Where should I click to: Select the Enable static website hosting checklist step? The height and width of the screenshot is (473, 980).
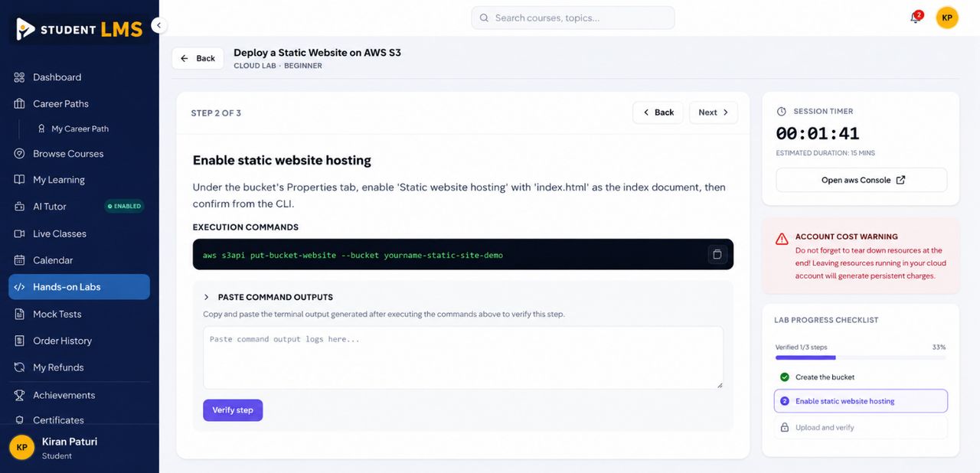pos(861,401)
